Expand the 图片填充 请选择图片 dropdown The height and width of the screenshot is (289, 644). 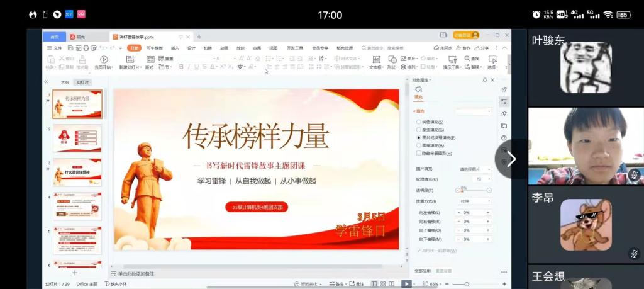(x=475, y=169)
